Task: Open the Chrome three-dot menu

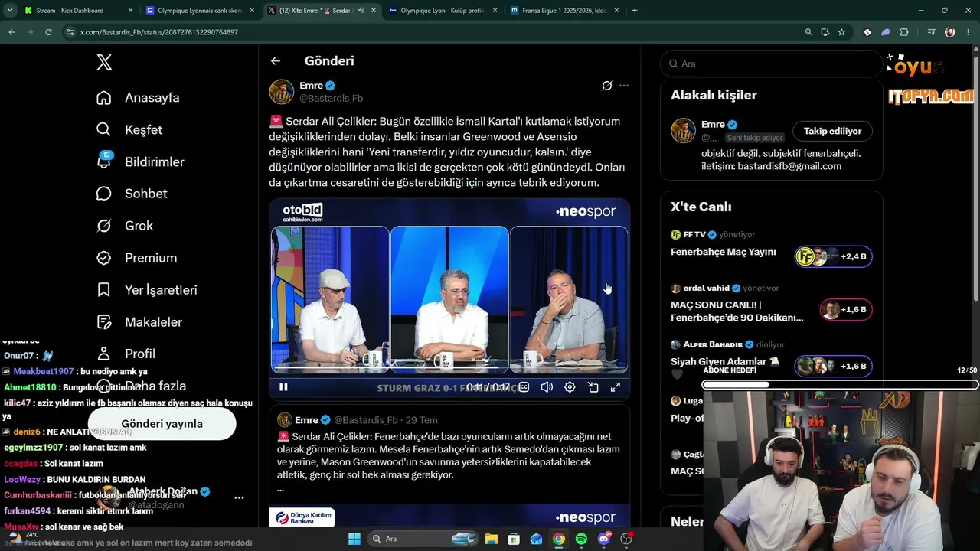Action: (x=969, y=32)
